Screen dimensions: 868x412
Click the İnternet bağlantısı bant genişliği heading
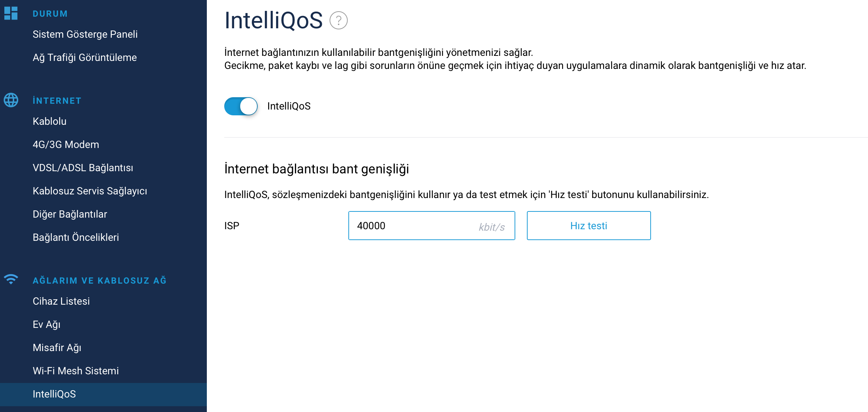point(316,169)
